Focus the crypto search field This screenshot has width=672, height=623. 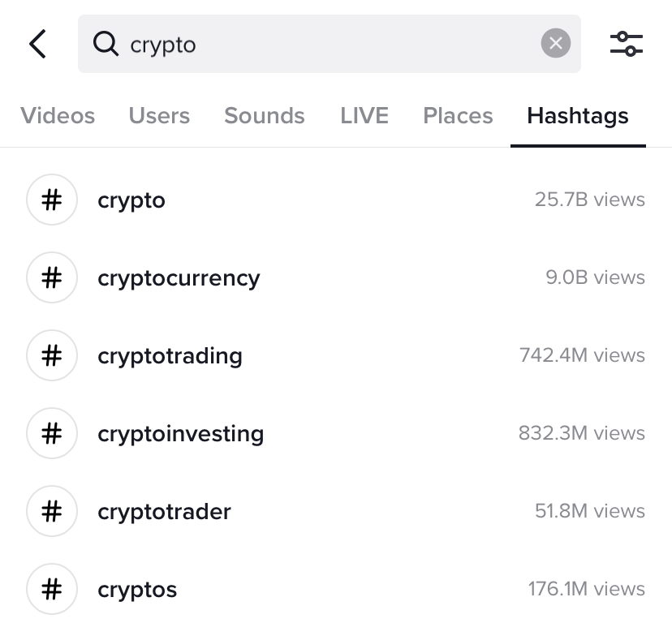click(325, 44)
